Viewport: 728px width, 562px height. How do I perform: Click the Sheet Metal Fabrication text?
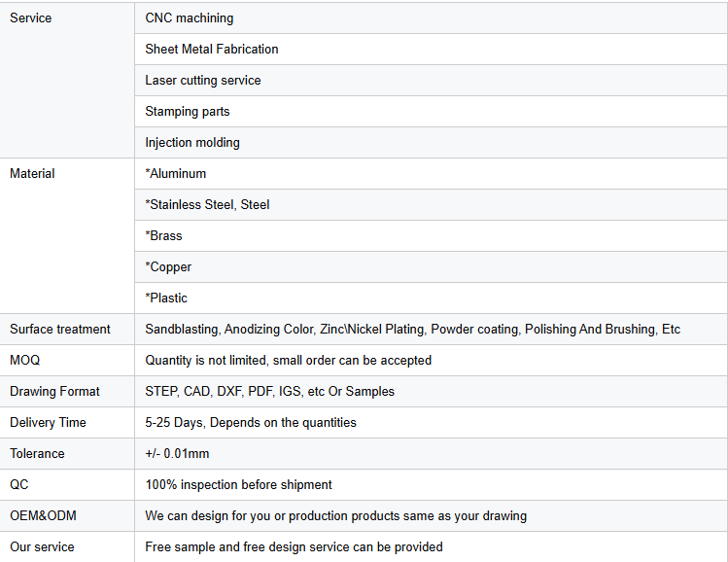pos(212,50)
